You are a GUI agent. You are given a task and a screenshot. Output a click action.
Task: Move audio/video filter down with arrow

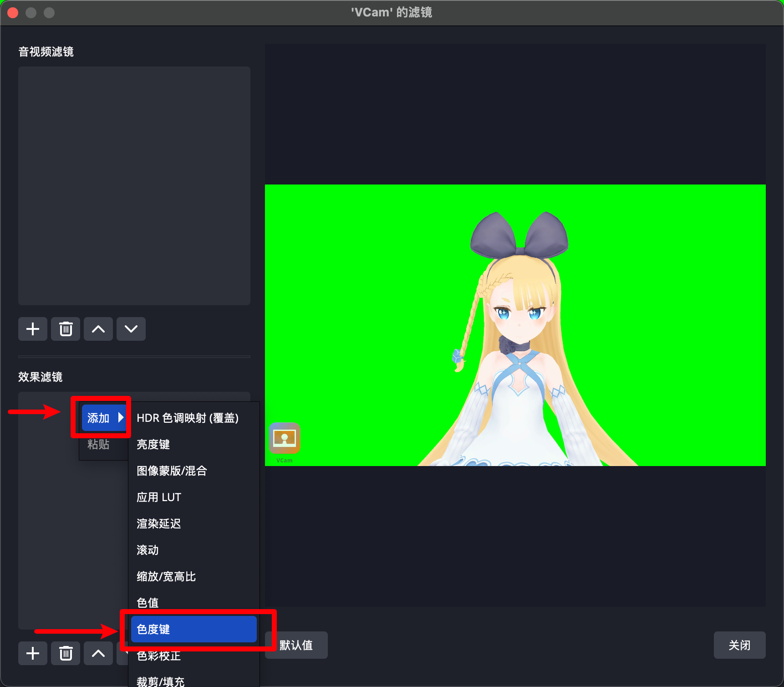[x=131, y=329]
